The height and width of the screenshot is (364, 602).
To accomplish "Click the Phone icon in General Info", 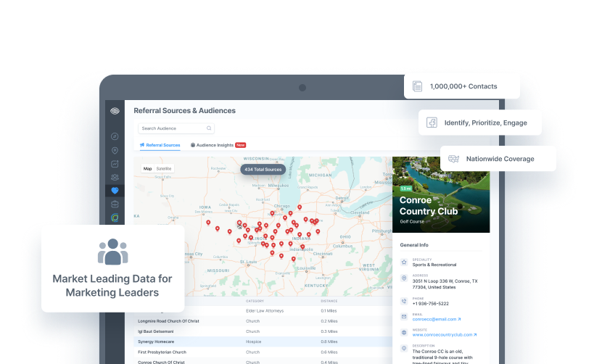I will tap(404, 302).
